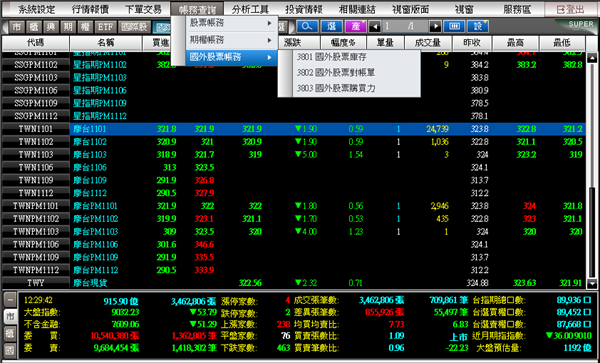Click the blue 選 toolbar button
600x363 pixels.
pyautogui.click(x=331, y=26)
